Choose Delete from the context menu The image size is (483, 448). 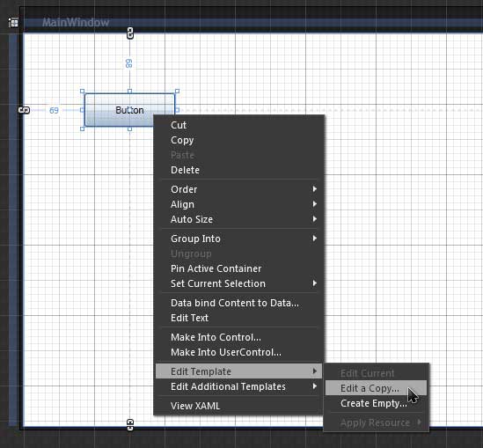[239, 170]
